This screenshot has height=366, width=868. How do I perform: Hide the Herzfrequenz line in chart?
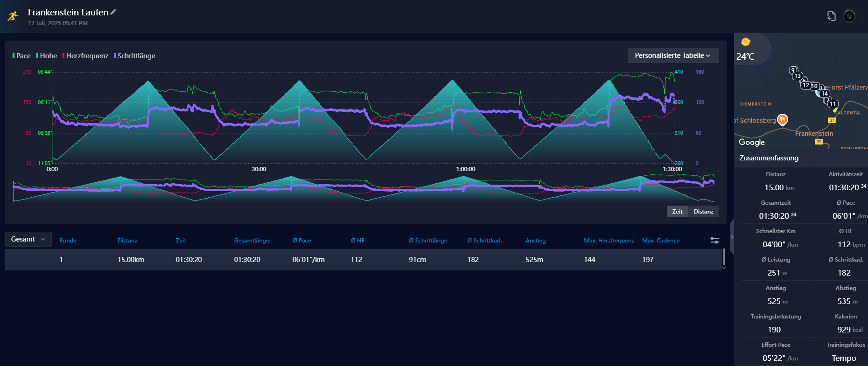[x=86, y=56]
